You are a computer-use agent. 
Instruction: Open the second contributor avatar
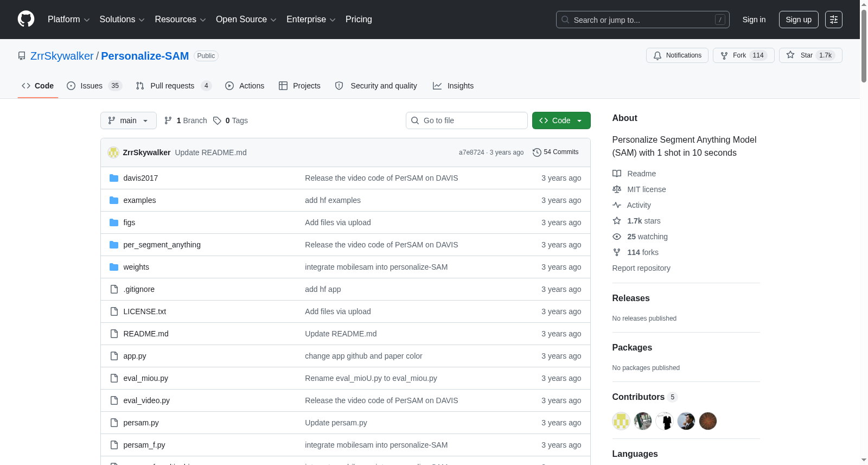click(643, 421)
